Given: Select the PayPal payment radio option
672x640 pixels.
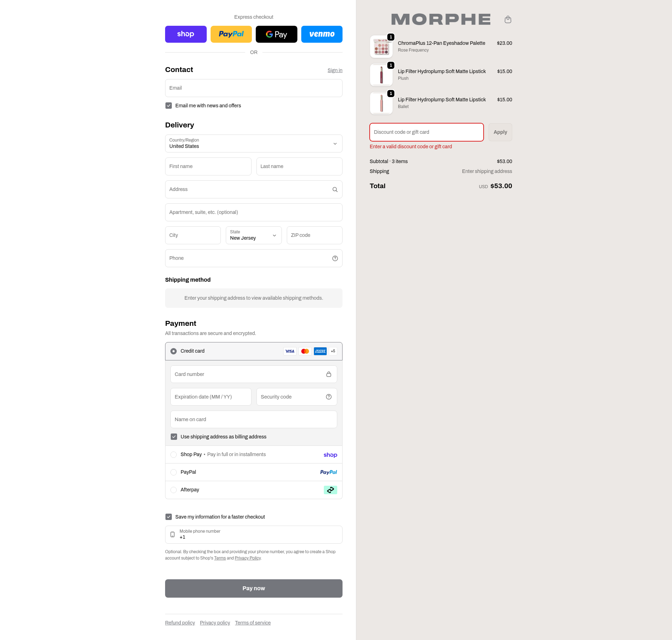Looking at the screenshot, I should click(174, 472).
